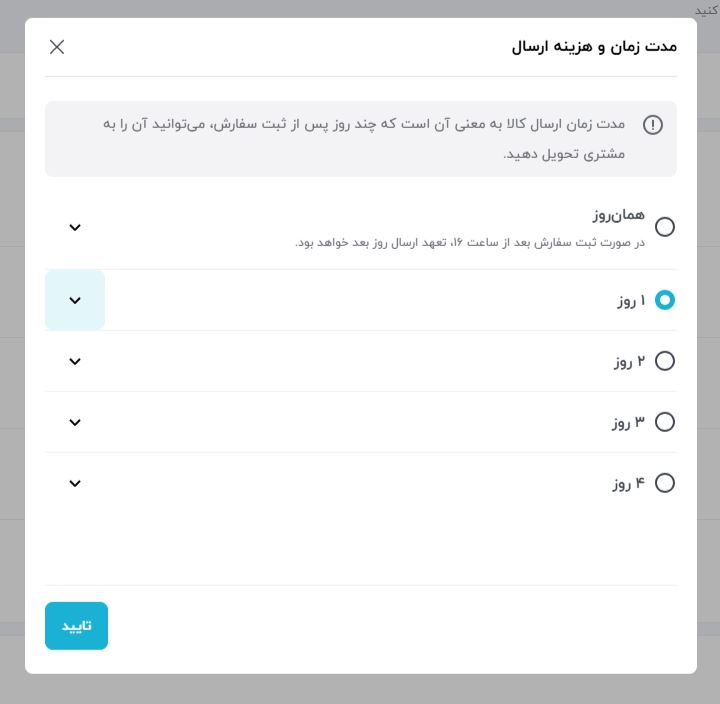This screenshot has height=704, width=720.
Task: Click the note about orders after ساعت ۱۶
Action: (x=470, y=242)
